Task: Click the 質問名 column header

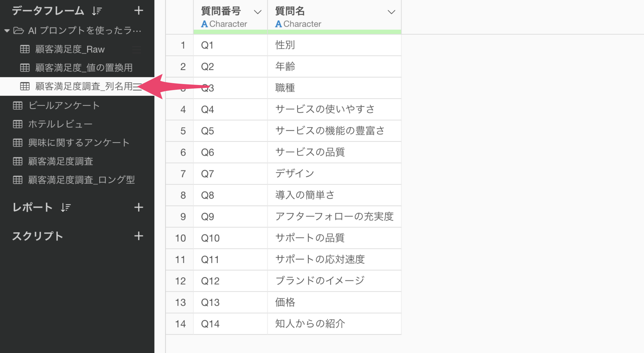Action: click(290, 11)
